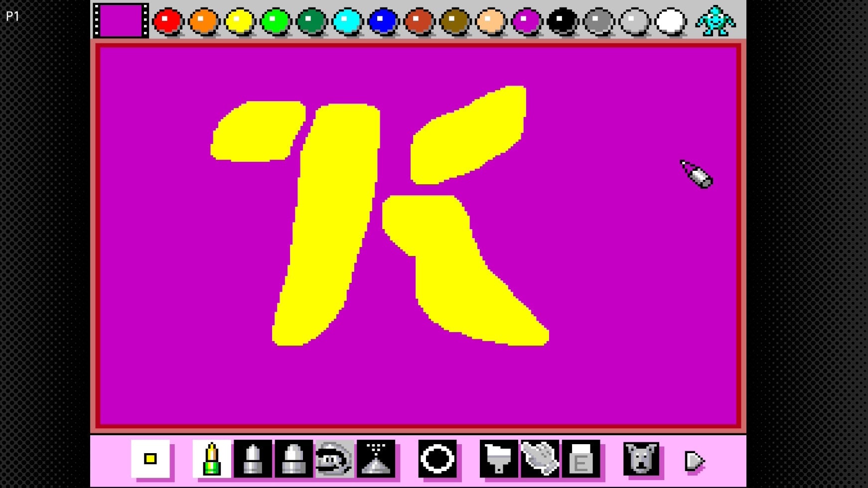
Task: Select the airbrush spray tool
Action: click(376, 459)
